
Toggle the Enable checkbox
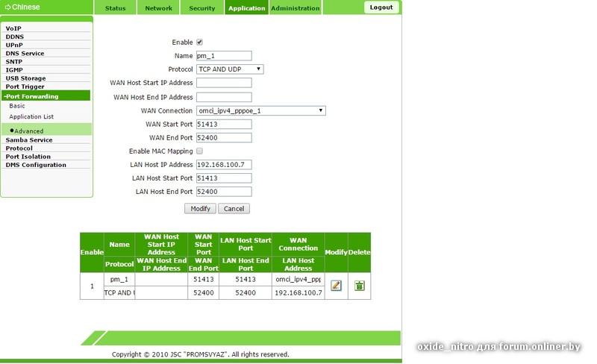pos(199,43)
